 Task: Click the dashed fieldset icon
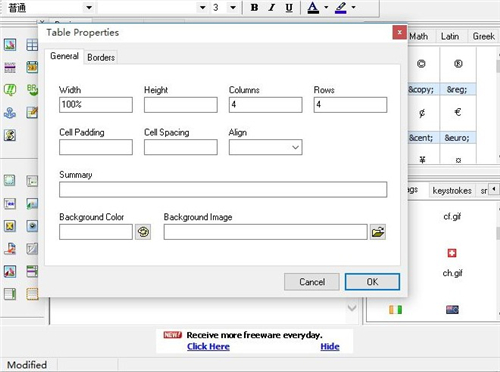32,294
